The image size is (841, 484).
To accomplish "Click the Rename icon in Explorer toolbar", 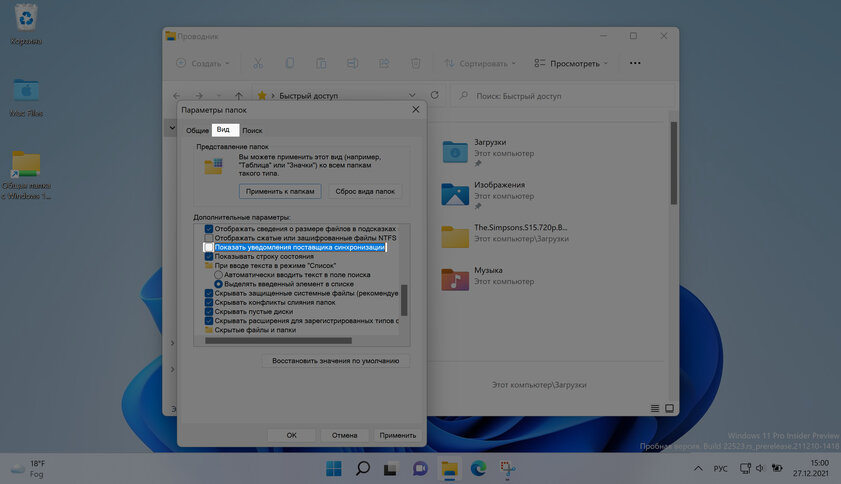I will click(x=352, y=63).
